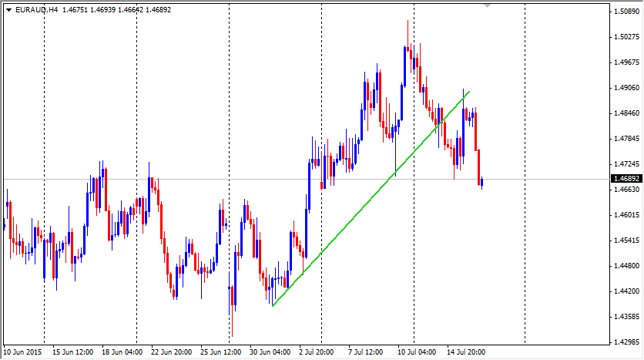
Task: Click the 22 Jun 20:00 time label
Action: [172, 352]
